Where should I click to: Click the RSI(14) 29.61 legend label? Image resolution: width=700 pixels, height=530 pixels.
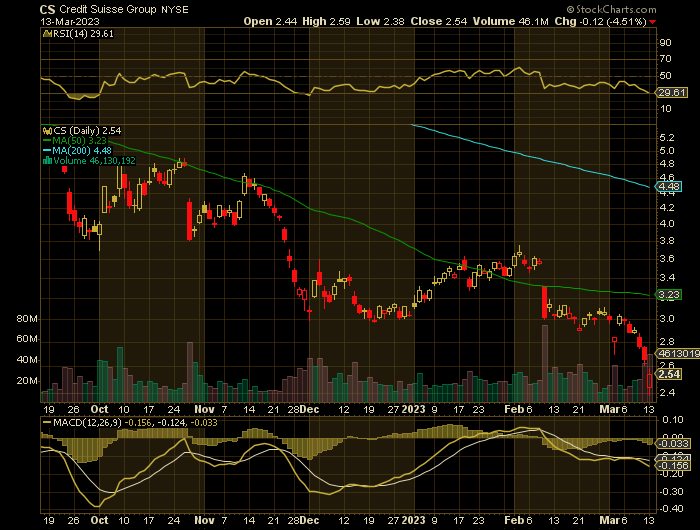click(83, 33)
